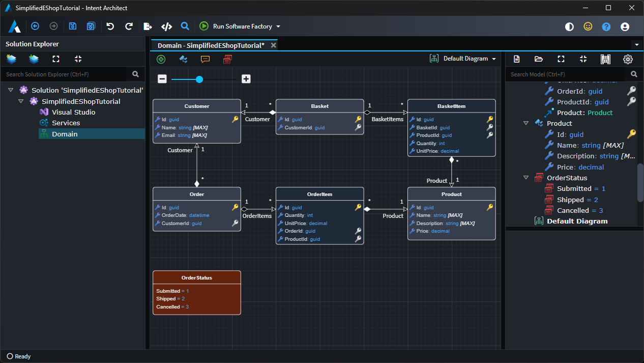
Task: Redo the last undone change
Action: [129, 26]
